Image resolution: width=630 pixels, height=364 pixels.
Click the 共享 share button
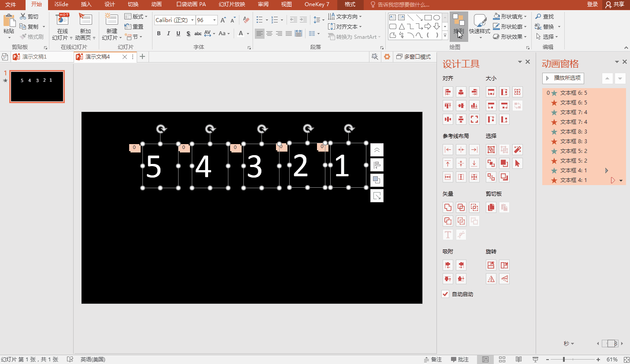point(615,4)
